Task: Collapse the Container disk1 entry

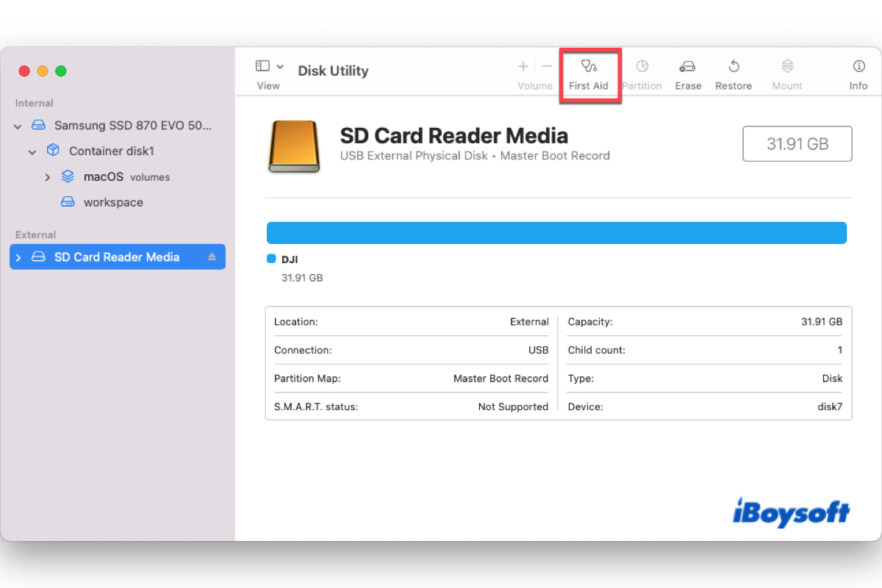Action: click(x=32, y=151)
